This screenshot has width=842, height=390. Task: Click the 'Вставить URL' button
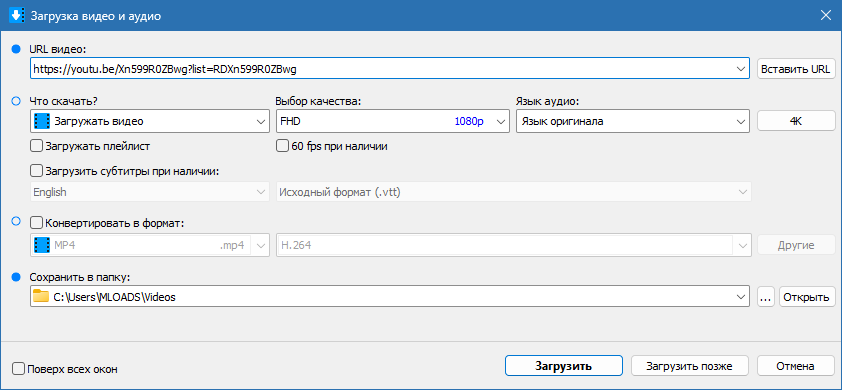tap(796, 69)
